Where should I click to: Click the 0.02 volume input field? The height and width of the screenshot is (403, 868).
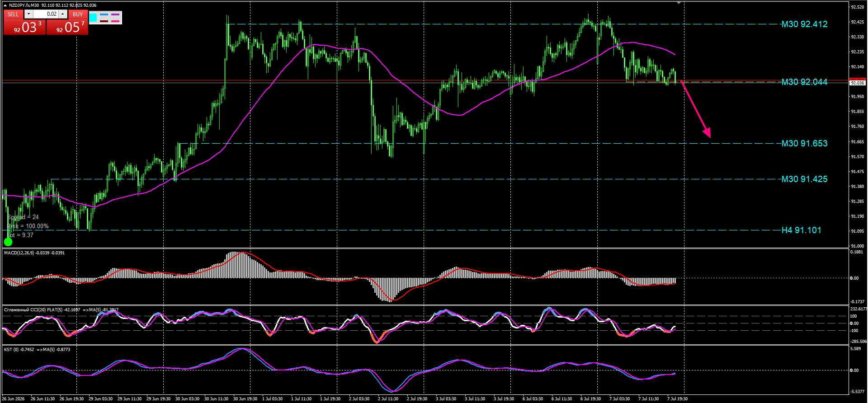(45, 14)
